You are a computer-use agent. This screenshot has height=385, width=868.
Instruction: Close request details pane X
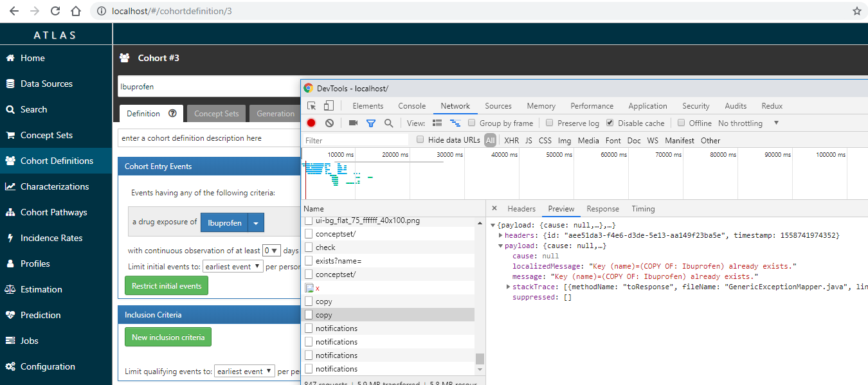pos(494,208)
